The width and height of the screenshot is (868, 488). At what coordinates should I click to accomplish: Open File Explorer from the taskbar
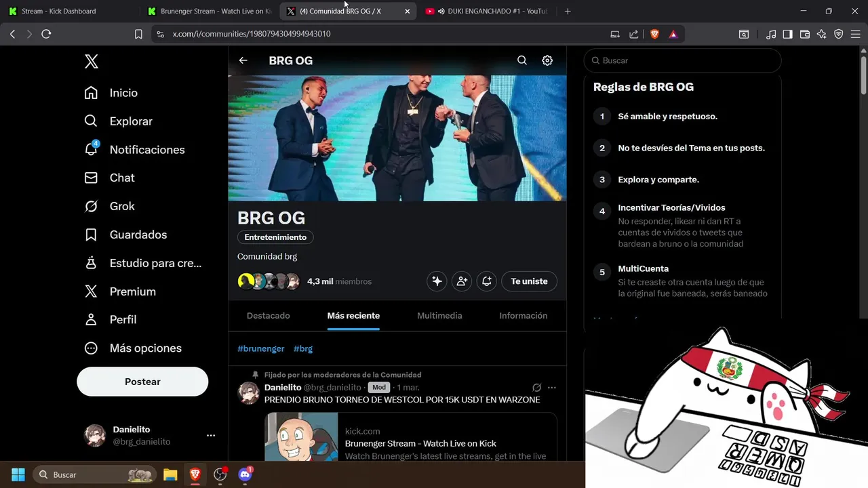click(x=170, y=474)
